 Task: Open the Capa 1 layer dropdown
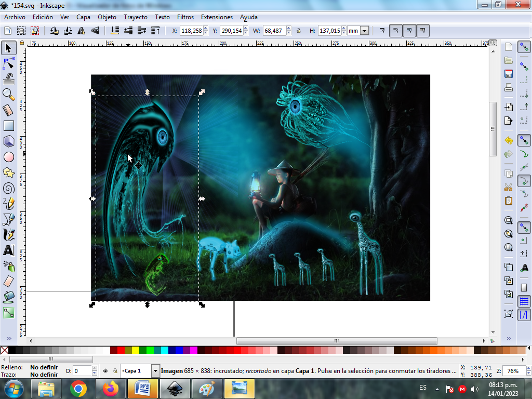(x=155, y=371)
